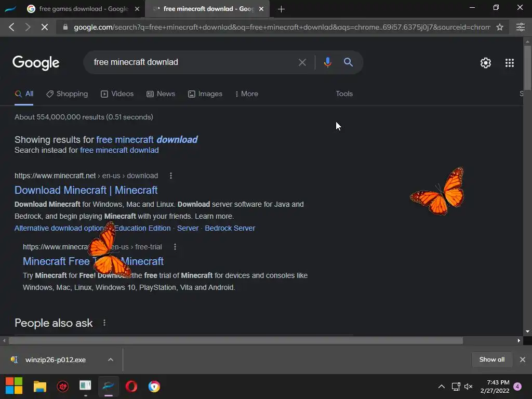
Task: Close the downloads bar
Action: (x=523, y=360)
